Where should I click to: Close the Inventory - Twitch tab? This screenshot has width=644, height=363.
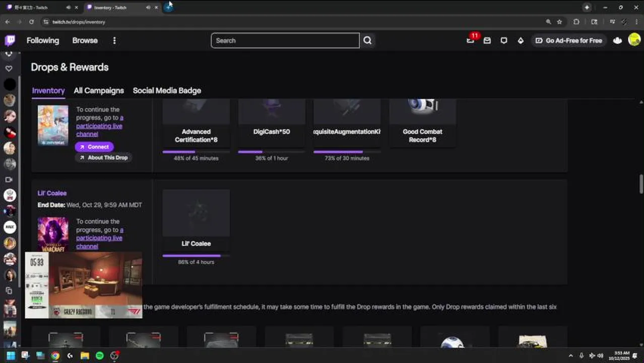(156, 8)
